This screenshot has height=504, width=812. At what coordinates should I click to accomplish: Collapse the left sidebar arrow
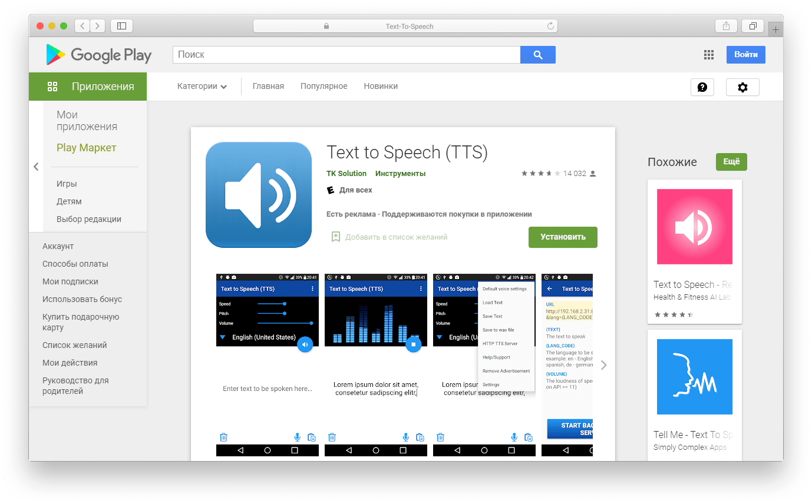pyautogui.click(x=36, y=167)
